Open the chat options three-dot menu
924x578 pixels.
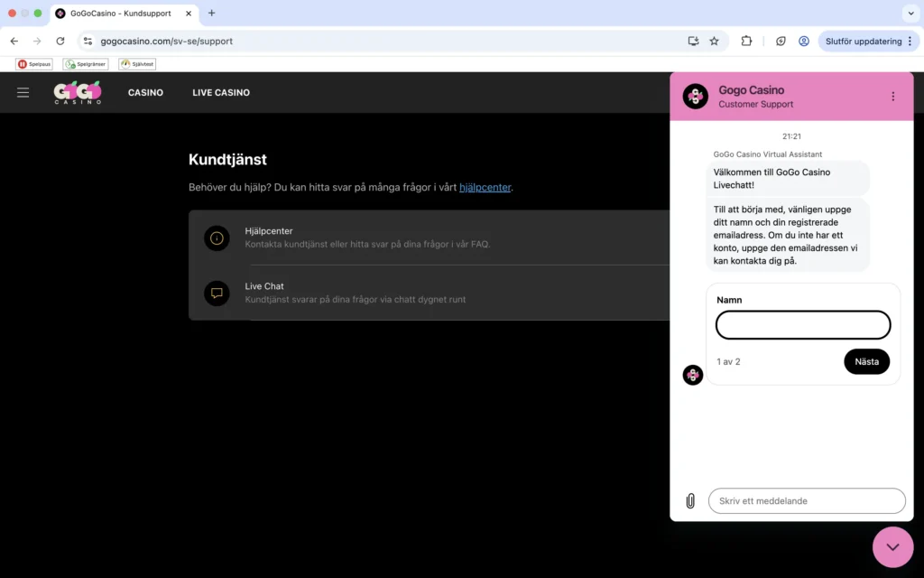[x=892, y=96]
